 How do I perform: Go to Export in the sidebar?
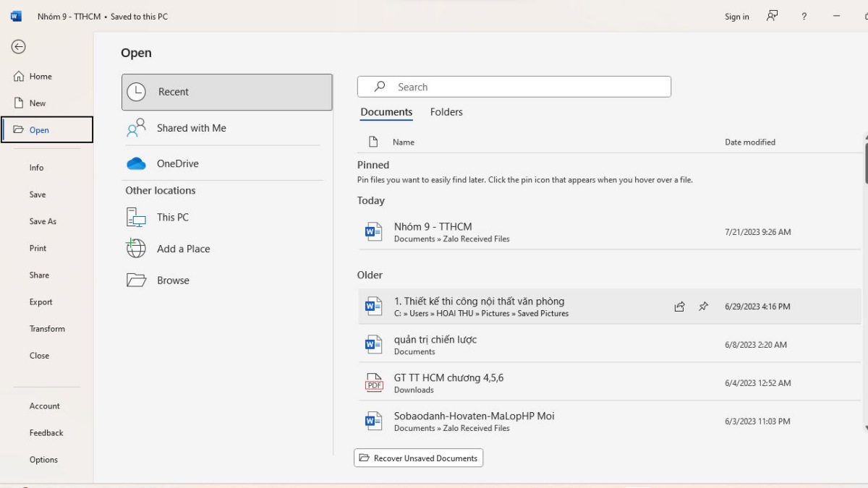point(41,302)
